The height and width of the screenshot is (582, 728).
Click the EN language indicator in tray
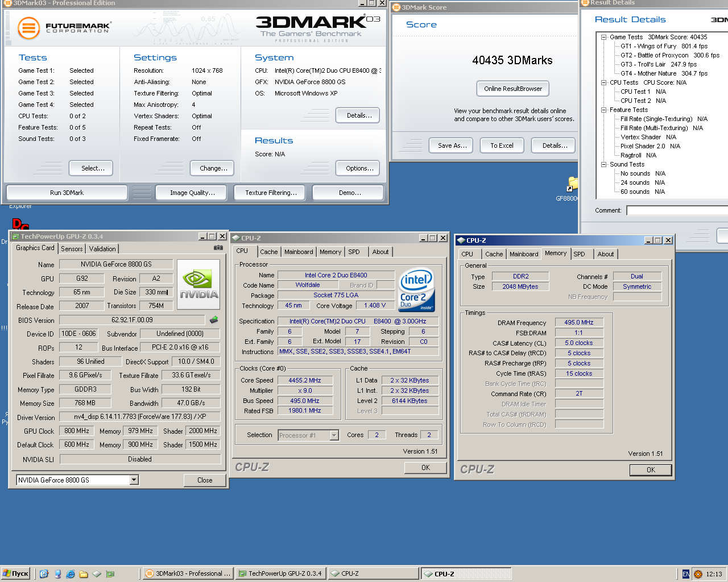pyautogui.click(x=686, y=574)
